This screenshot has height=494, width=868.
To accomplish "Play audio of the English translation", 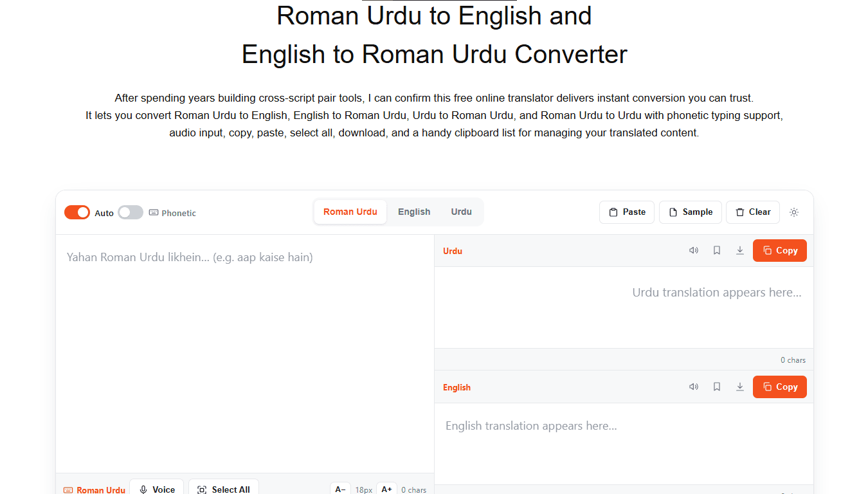I will coord(694,387).
